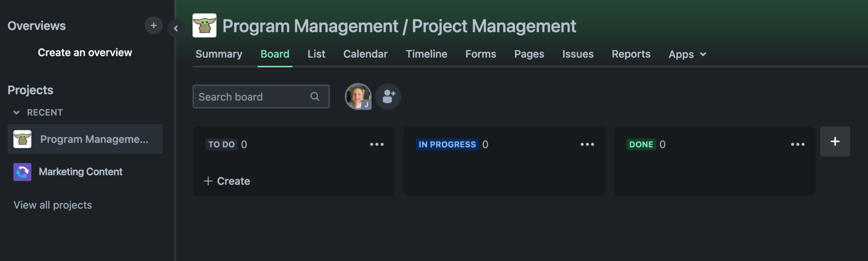Open the Apps dropdown menu
Screen dimensions: 868x261
[x=687, y=54]
